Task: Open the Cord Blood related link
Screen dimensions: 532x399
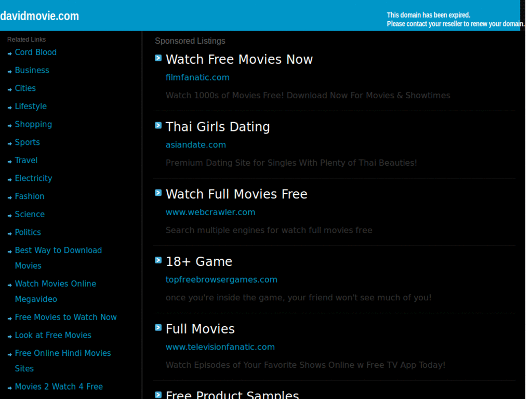Action: [36, 52]
